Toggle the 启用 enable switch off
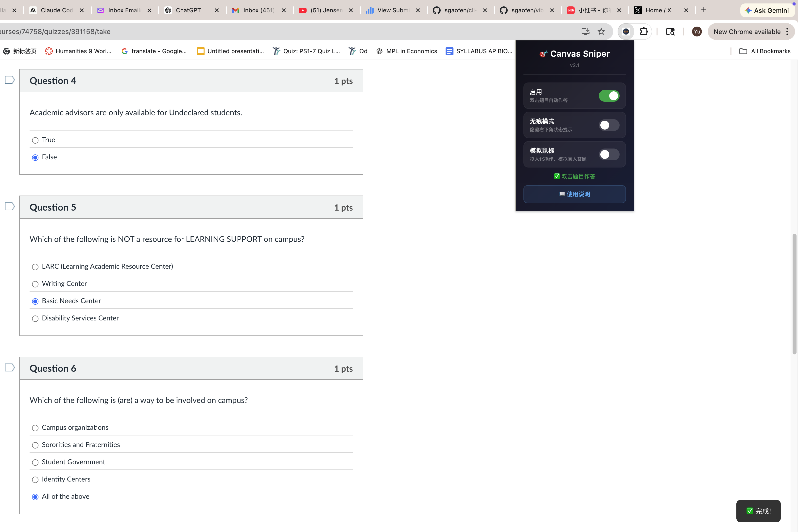 [x=609, y=96]
